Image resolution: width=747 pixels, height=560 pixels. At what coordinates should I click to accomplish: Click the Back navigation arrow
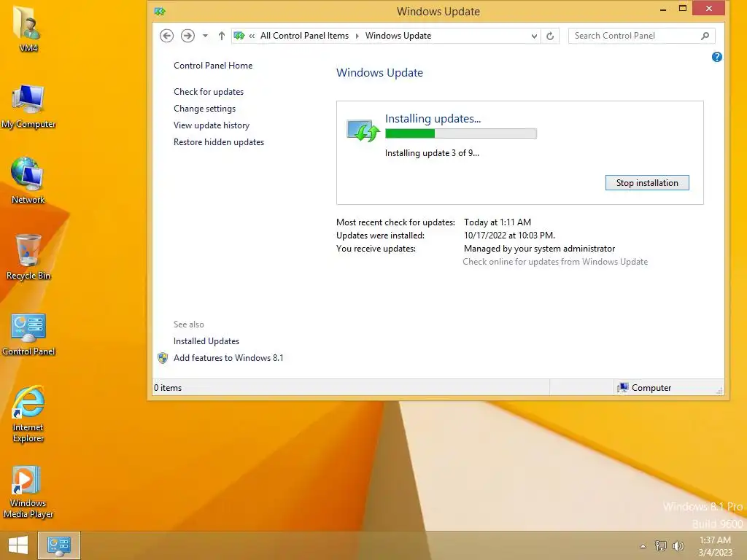coord(167,36)
